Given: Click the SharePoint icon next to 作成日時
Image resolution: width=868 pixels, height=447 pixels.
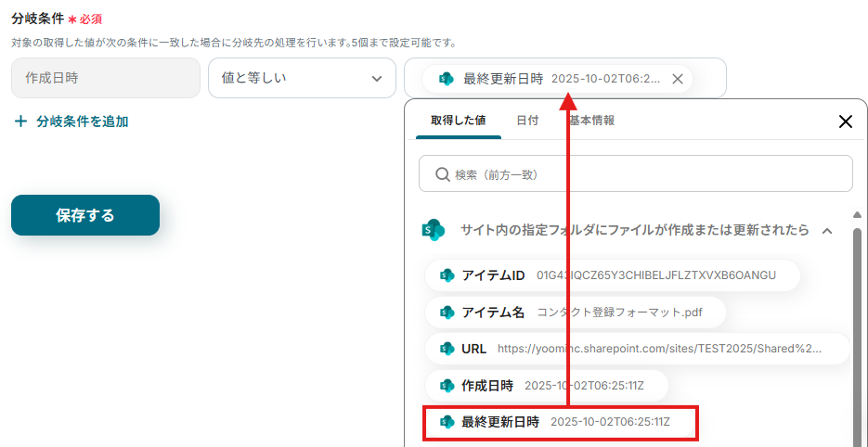Looking at the screenshot, I should tap(447, 385).
